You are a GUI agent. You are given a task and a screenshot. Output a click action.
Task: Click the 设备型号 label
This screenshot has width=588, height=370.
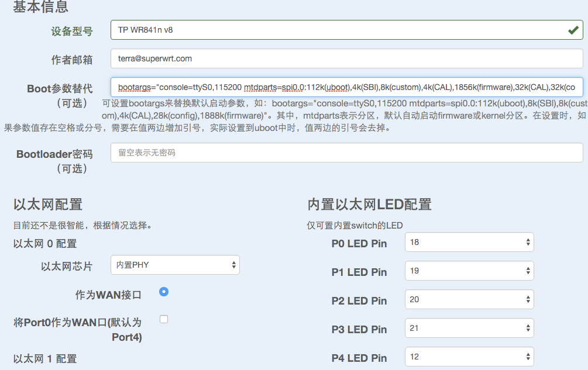point(71,31)
